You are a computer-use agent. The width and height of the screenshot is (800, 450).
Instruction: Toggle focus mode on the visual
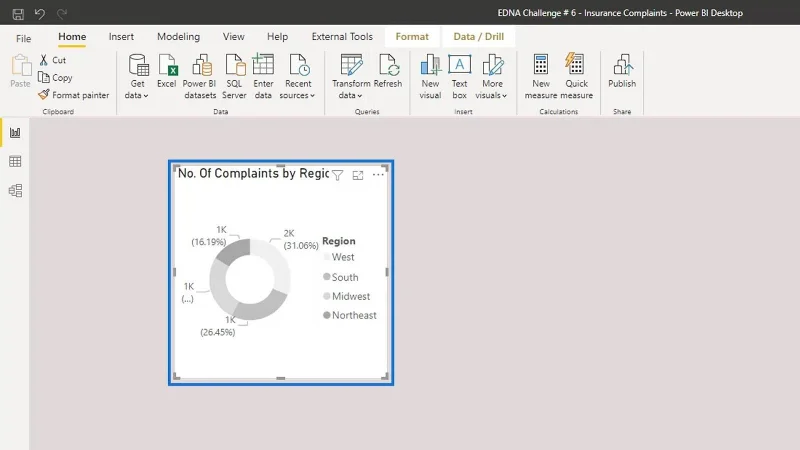358,176
